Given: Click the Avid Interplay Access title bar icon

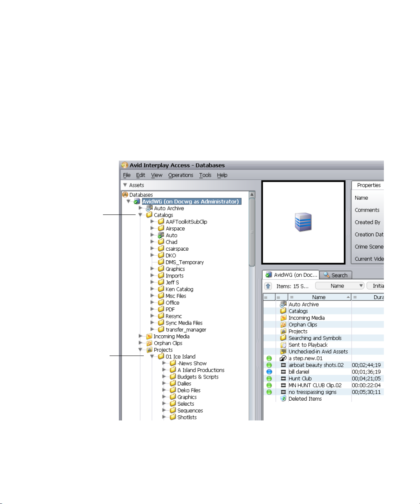Looking at the screenshot, I should click(x=124, y=165).
